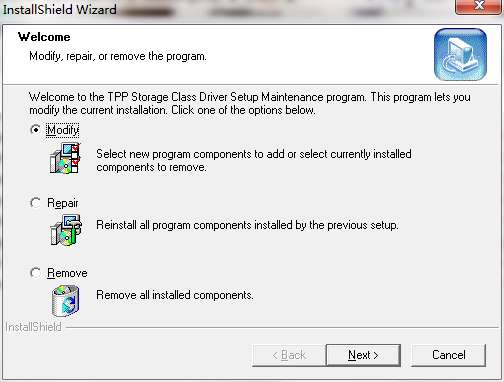504x382 pixels.
Task: Click the InstallShield computer logo icon
Action: (460, 55)
